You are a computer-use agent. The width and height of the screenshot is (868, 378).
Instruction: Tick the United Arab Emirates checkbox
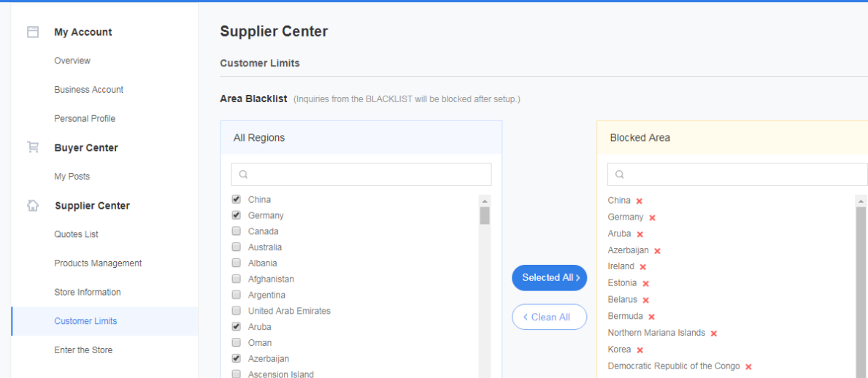237,310
